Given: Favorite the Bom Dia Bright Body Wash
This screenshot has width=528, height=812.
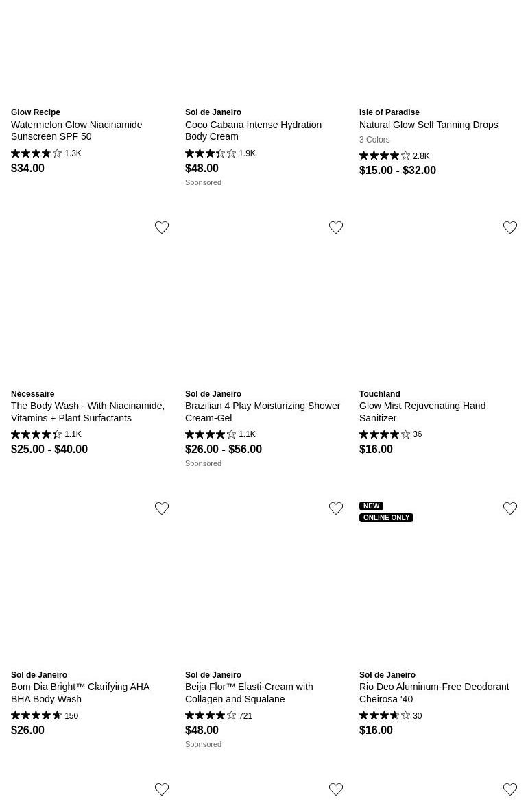Looking at the screenshot, I should tap(162, 508).
